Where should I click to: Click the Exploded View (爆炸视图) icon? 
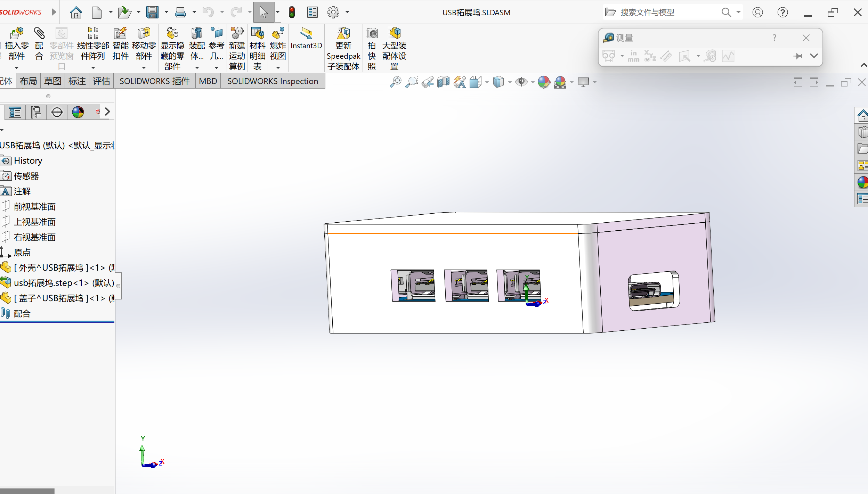point(278,34)
